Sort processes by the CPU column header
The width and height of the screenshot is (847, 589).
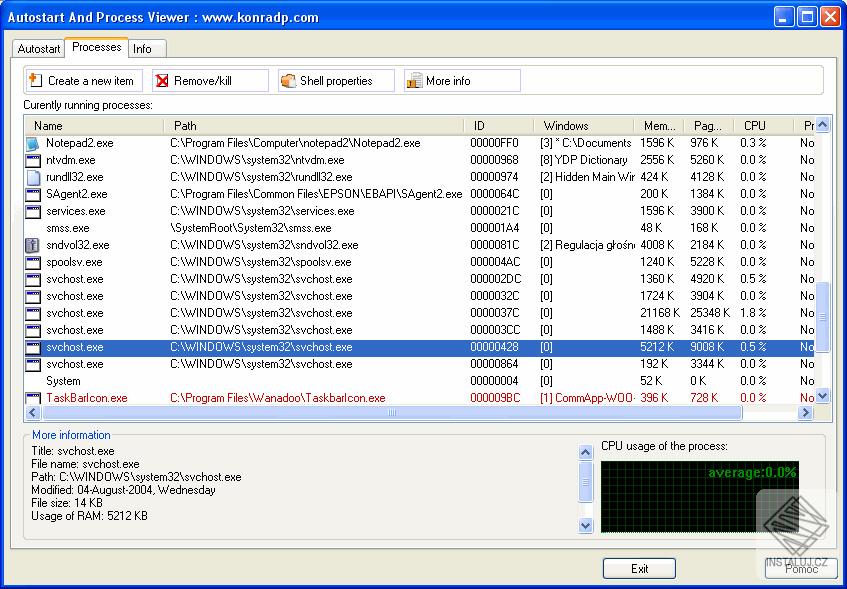click(757, 125)
